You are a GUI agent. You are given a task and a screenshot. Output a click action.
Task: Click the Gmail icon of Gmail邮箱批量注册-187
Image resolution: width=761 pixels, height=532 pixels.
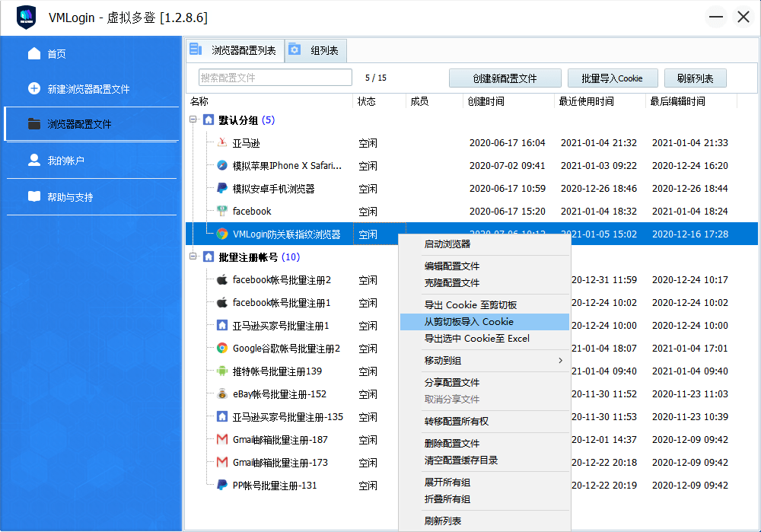pos(221,439)
